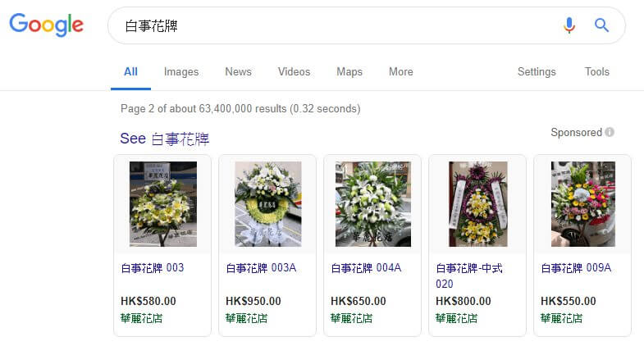Click 華麗花店 under the HK$650.00 product
The width and height of the screenshot is (644, 346).
tap(352, 318)
